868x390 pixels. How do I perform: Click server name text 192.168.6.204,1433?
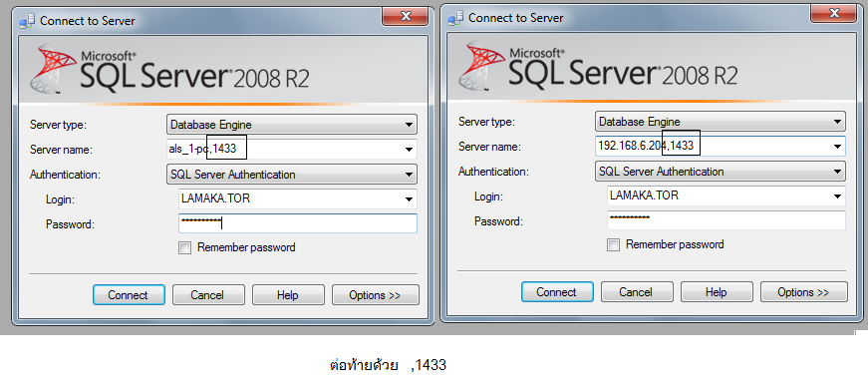[646, 146]
